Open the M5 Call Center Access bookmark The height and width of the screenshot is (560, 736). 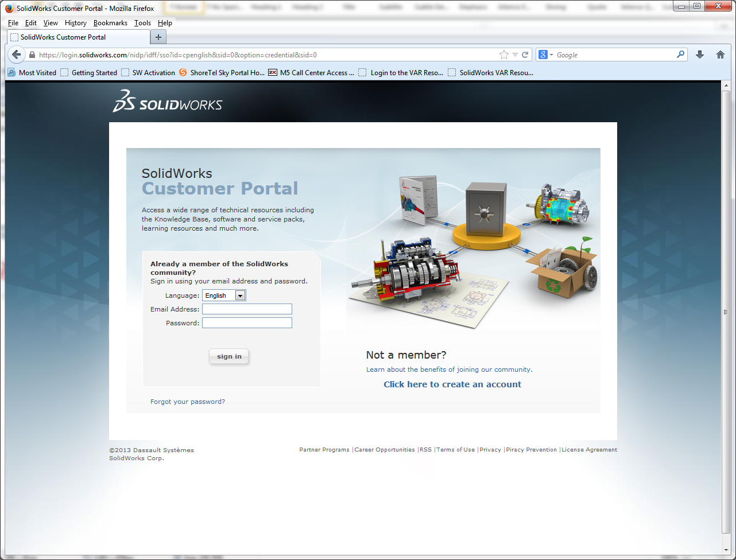pyautogui.click(x=311, y=73)
